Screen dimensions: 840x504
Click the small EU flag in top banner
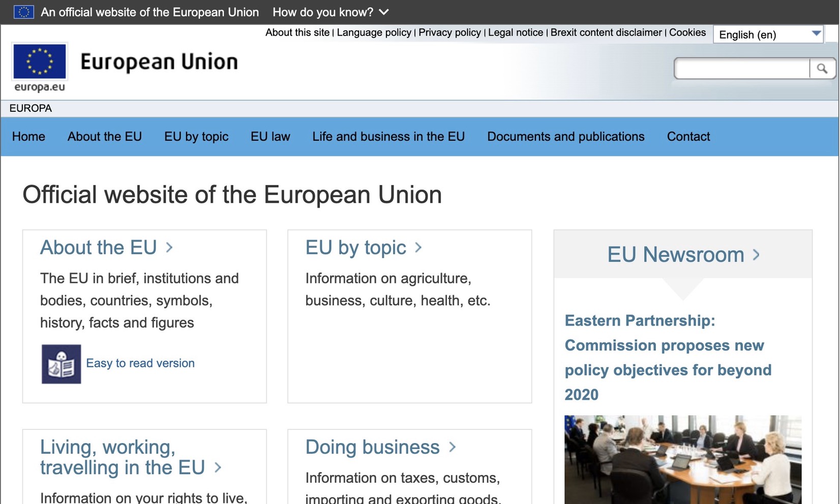pyautogui.click(x=23, y=12)
